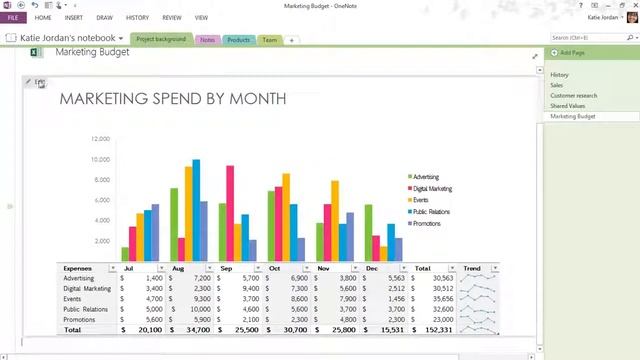This screenshot has width=640, height=360.
Task: Open the search scope dropdown arrow
Action: click(x=637, y=38)
